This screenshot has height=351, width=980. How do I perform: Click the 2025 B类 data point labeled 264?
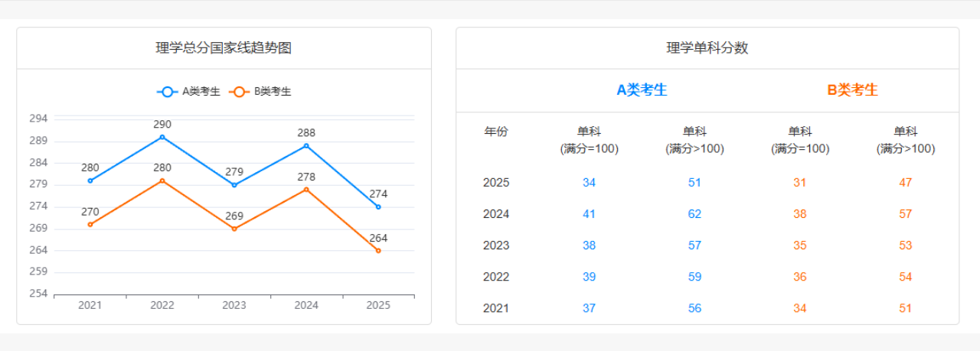(x=378, y=250)
